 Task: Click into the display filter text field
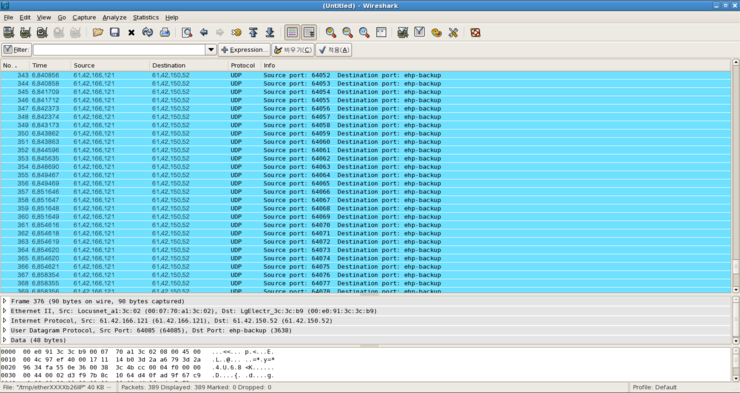pos(119,50)
